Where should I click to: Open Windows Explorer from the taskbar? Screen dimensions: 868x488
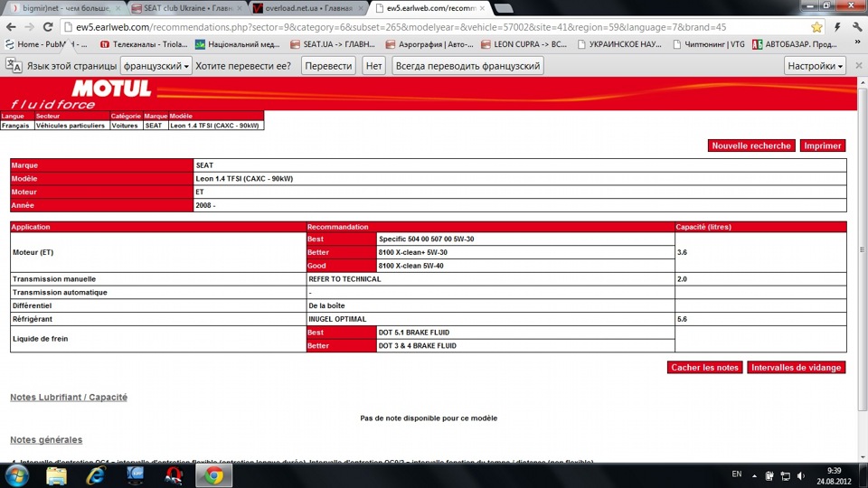[x=56, y=476]
